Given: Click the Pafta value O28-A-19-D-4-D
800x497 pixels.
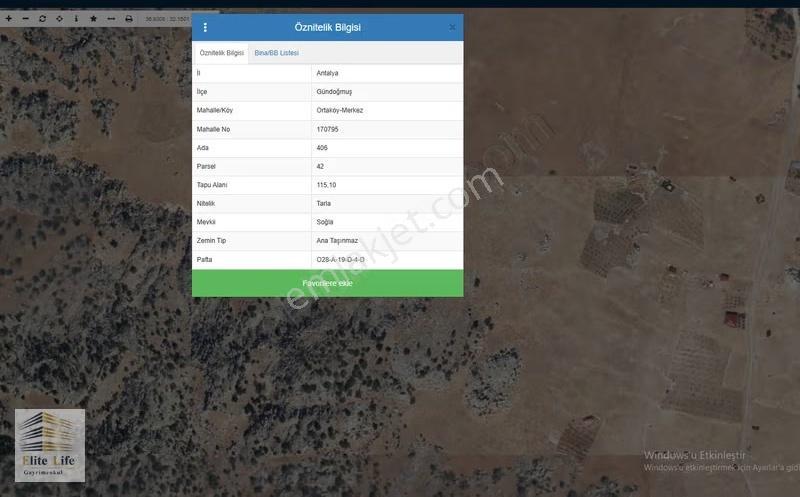Looking at the screenshot, I should pyautogui.click(x=340, y=260).
